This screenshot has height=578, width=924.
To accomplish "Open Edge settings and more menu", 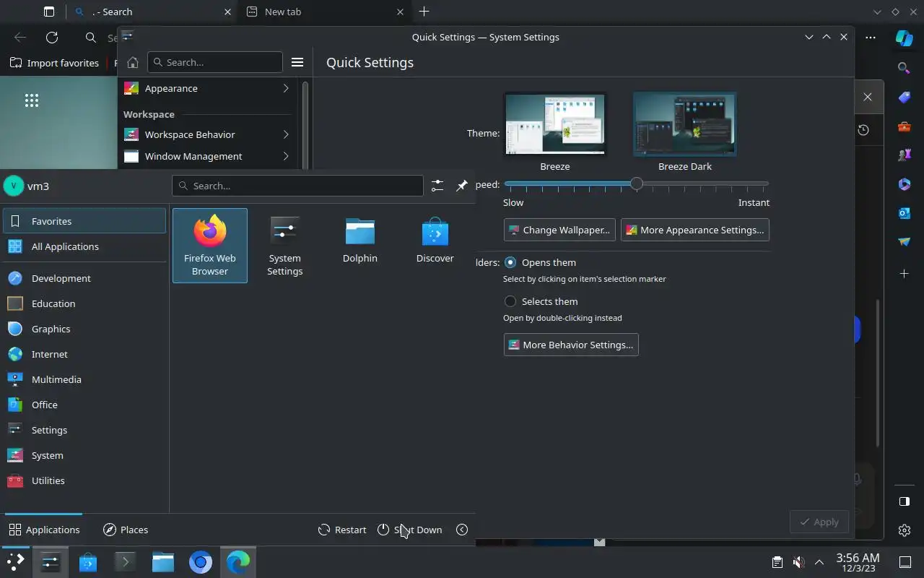I will click(x=871, y=38).
